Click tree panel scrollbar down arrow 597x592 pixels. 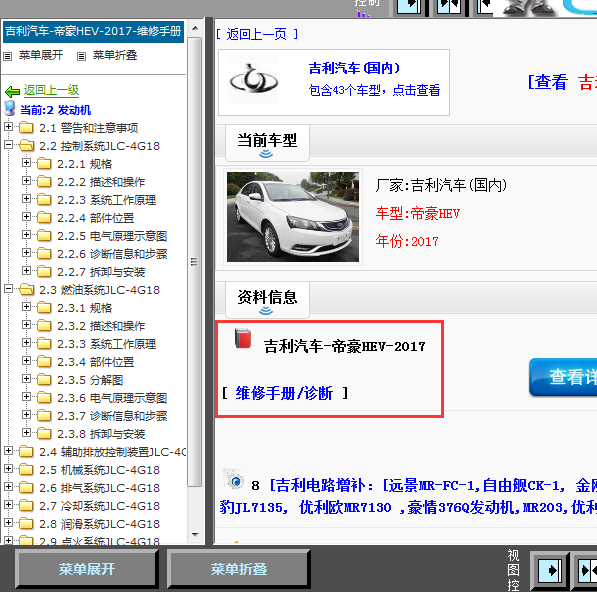click(x=195, y=535)
